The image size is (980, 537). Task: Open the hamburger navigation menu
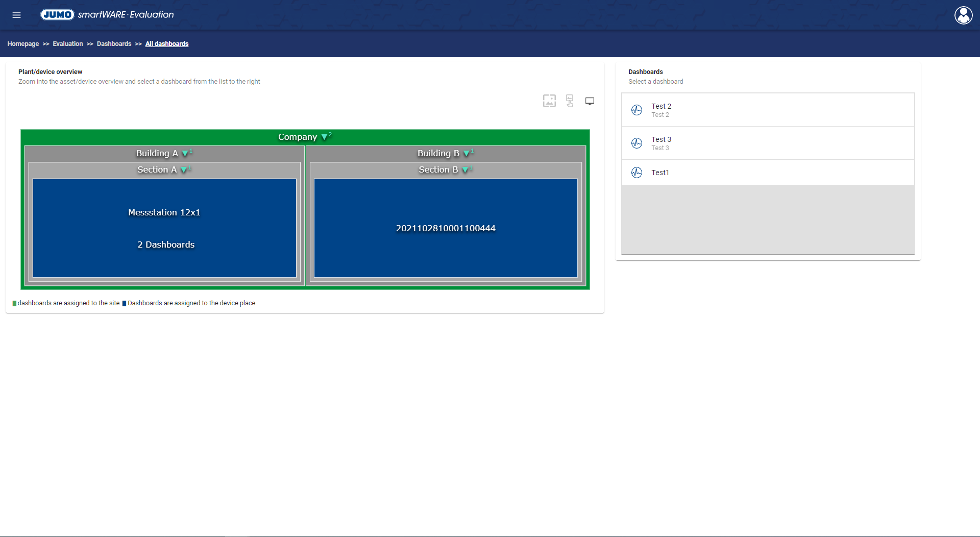(16, 15)
